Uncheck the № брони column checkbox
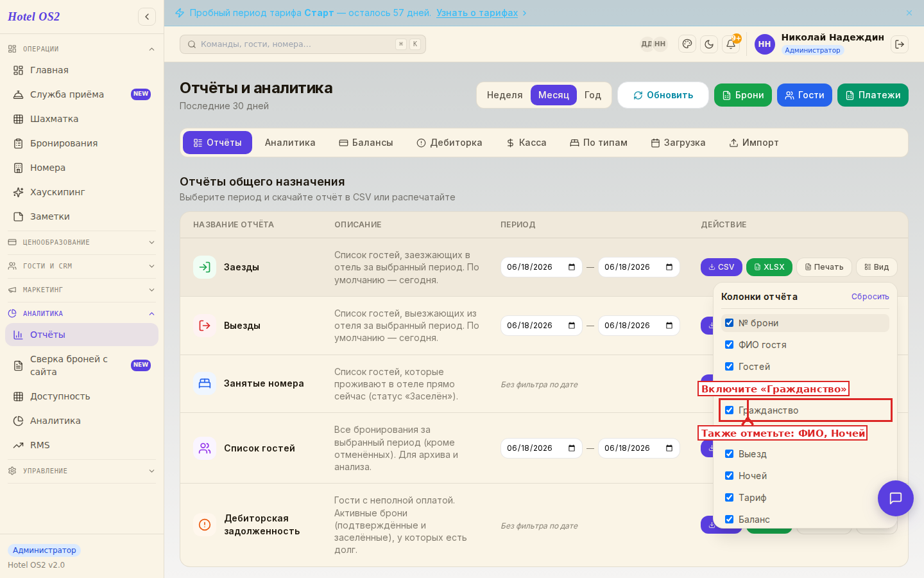The width and height of the screenshot is (924, 578). (730, 323)
